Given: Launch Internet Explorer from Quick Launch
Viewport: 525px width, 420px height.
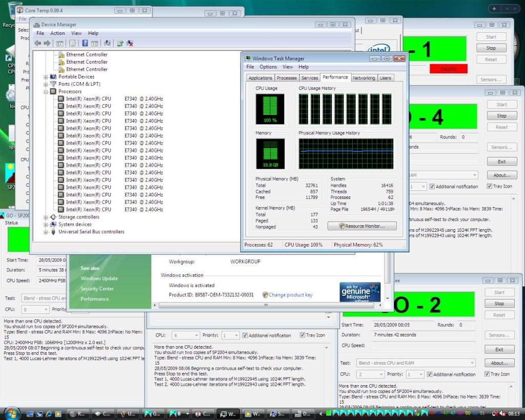Looking at the screenshot, I should (49, 414).
